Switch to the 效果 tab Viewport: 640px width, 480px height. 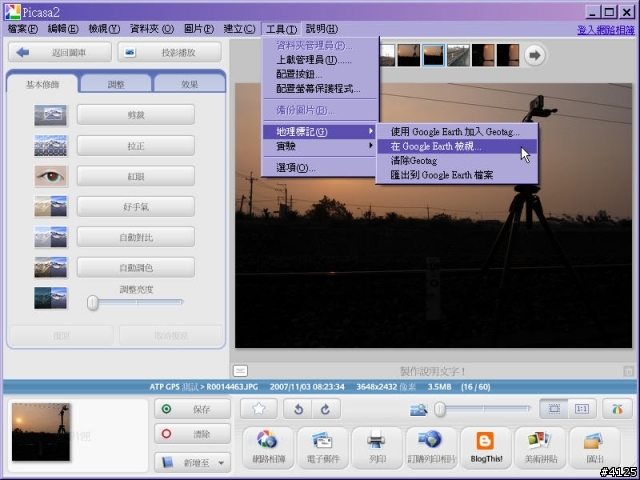(x=189, y=84)
